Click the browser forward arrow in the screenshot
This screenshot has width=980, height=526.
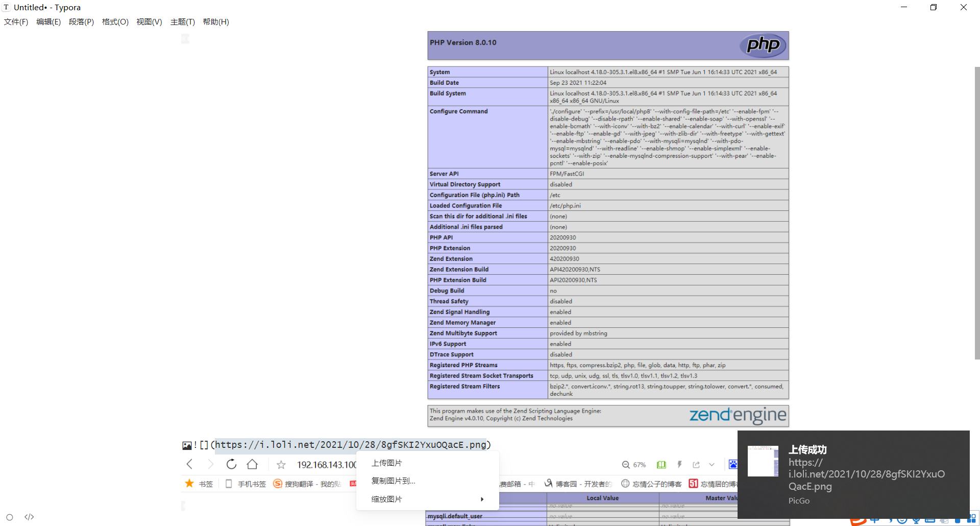(210, 464)
